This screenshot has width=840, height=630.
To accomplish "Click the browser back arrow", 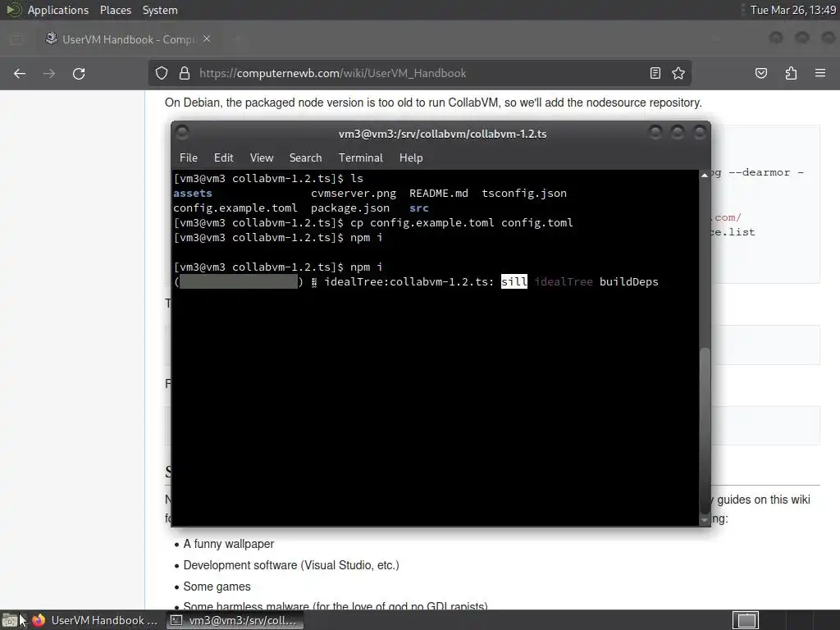I will pos(20,73).
